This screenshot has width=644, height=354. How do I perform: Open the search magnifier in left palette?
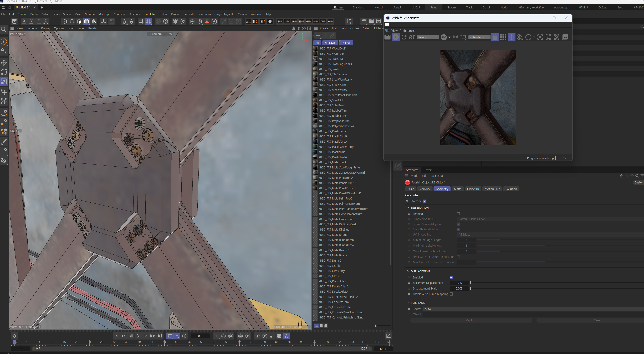(4, 30)
